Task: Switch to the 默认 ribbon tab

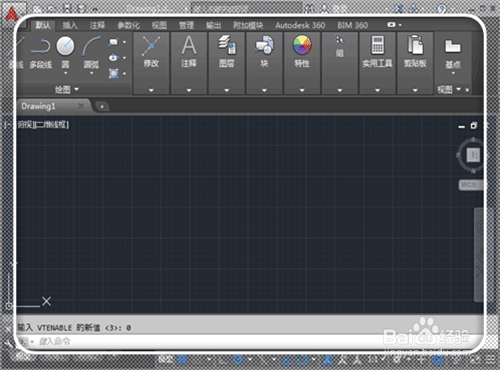Action: click(43, 25)
